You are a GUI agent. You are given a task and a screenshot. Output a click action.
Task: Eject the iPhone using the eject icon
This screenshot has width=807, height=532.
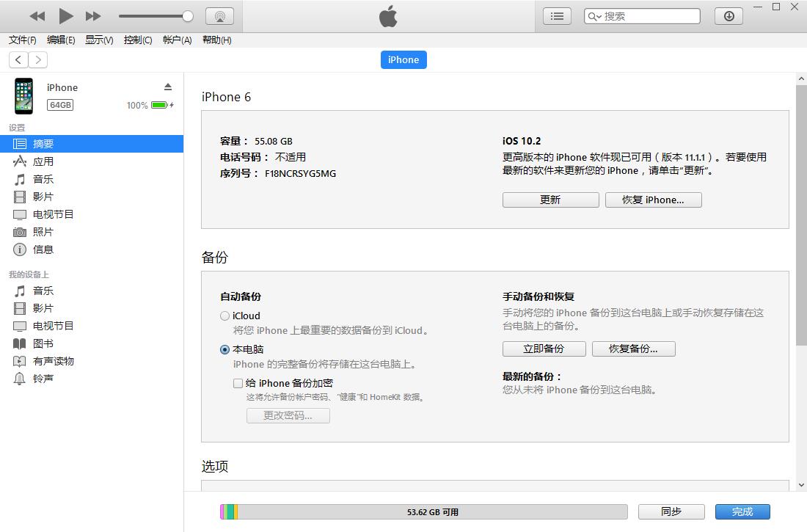[x=169, y=87]
